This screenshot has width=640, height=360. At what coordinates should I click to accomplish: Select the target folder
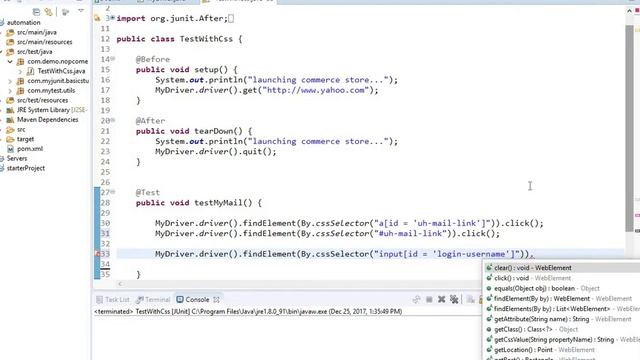[25, 140]
